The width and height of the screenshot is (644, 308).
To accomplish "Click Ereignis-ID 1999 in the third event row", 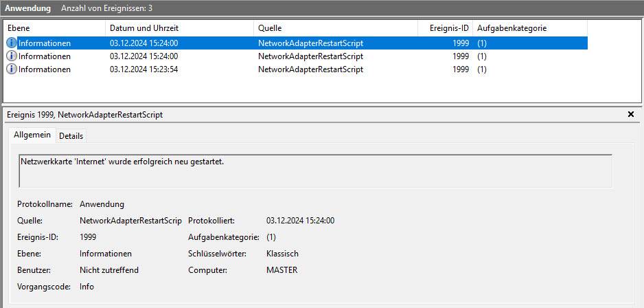I will coord(461,69).
